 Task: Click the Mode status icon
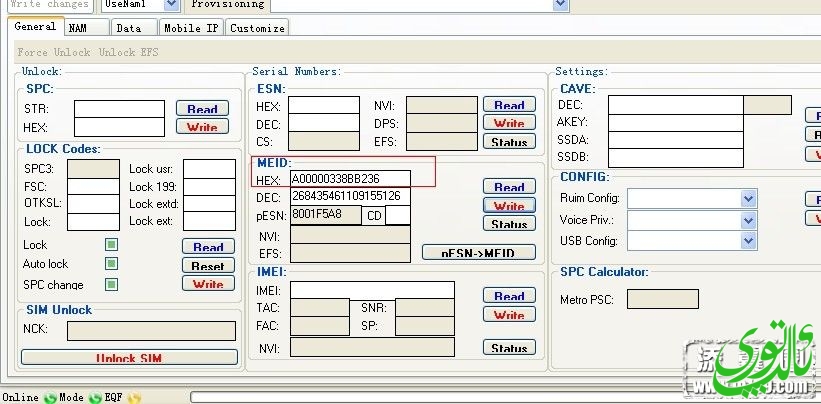[95, 398]
